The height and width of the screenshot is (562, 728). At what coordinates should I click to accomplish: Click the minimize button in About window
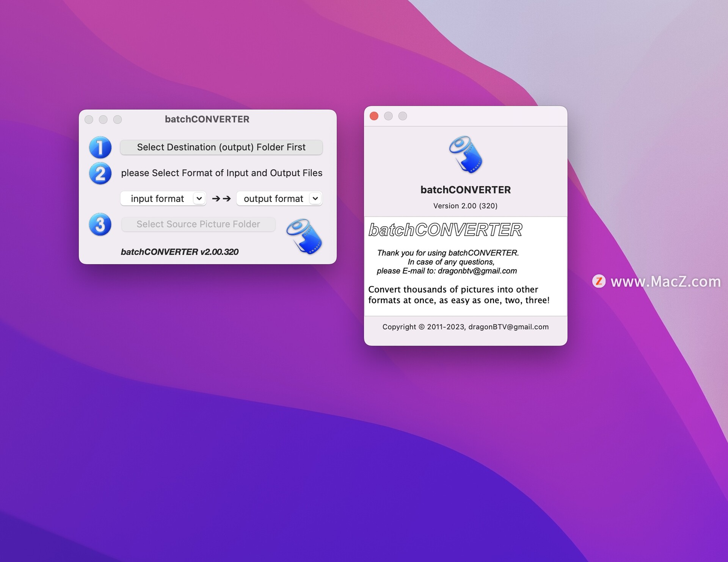(x=388, y=116)
